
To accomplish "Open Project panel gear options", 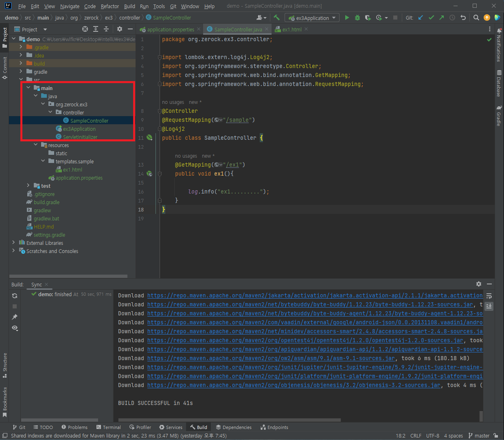I will point(119,29).
